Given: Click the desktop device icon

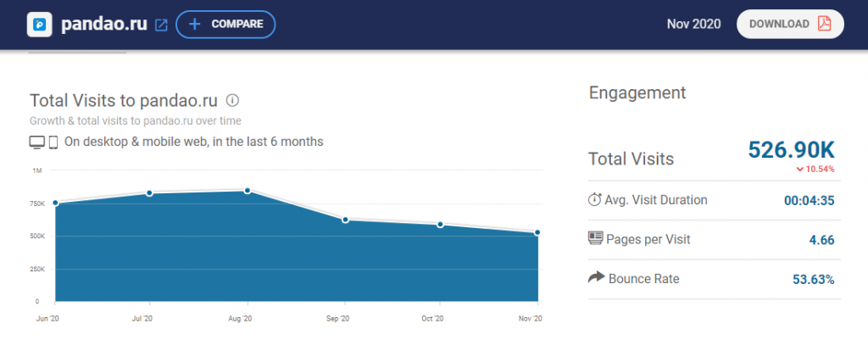Looking at the screenshot, I should pos(36,142).
